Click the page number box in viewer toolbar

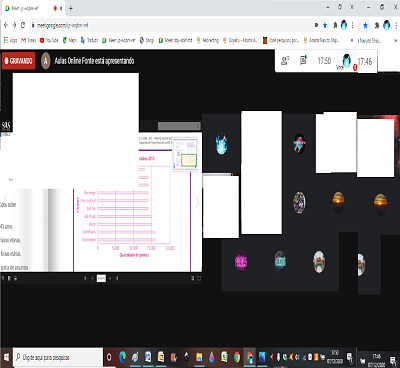click(101, 278)
